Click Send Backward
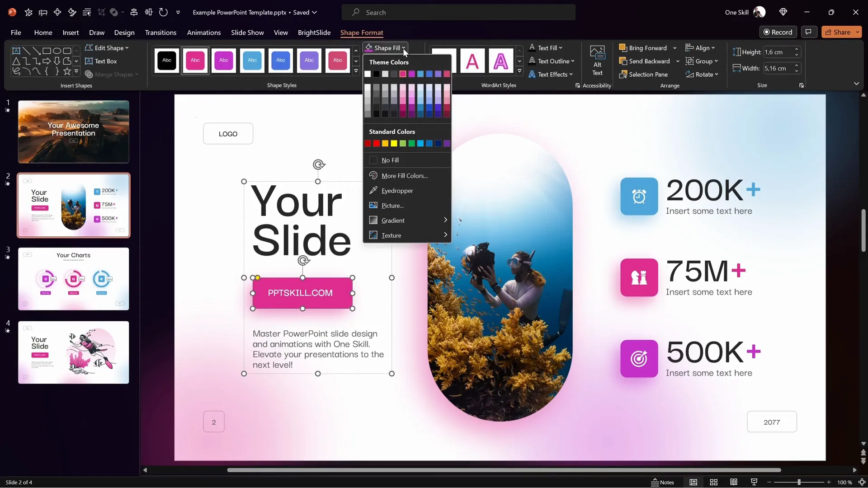868x488 pixels. pyautogui.click(x=645, y=61)
